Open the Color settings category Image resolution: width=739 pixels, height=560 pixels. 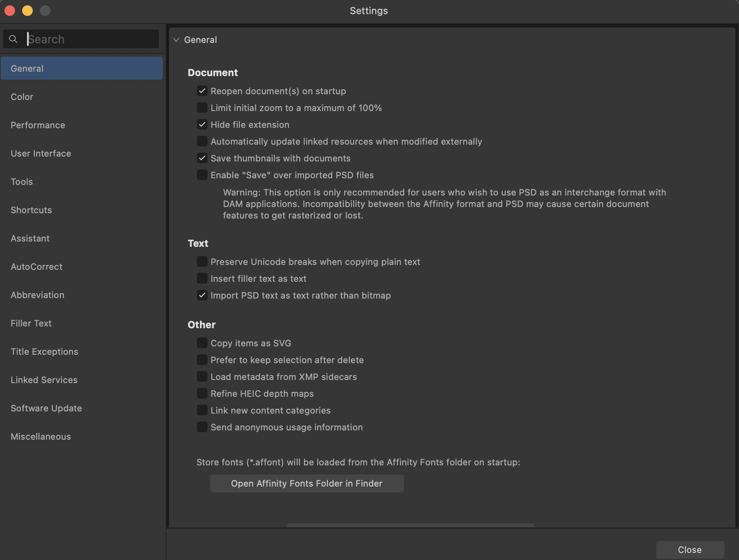(x=82, y=97)
